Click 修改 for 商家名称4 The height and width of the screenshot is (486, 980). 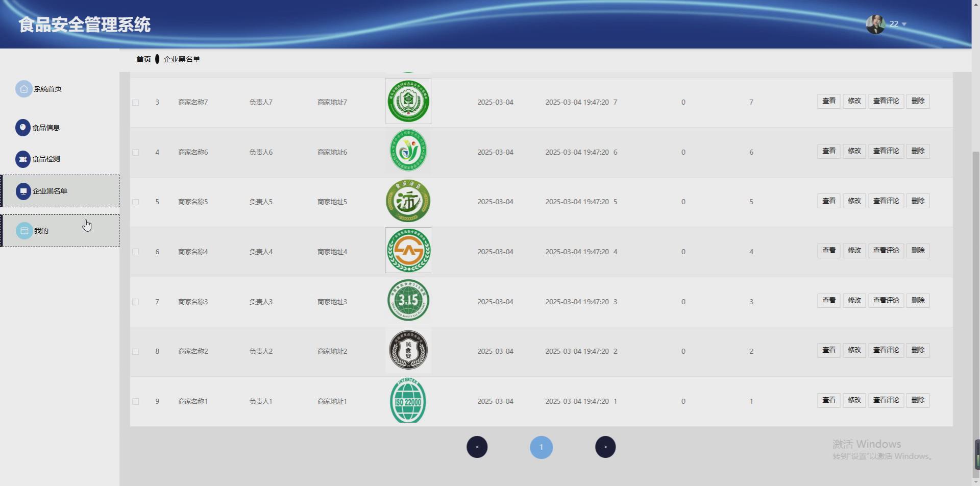854,251
